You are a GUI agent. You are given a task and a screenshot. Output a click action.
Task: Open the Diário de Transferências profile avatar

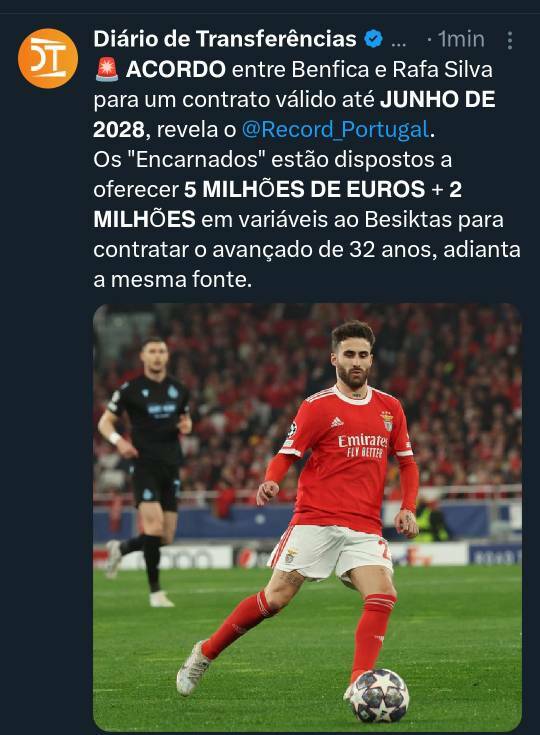[48, 59]
